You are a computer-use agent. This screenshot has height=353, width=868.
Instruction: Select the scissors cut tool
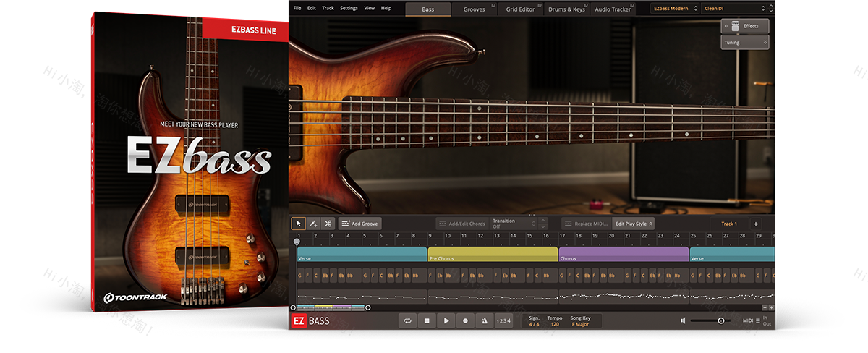click(x=328, y=224)
